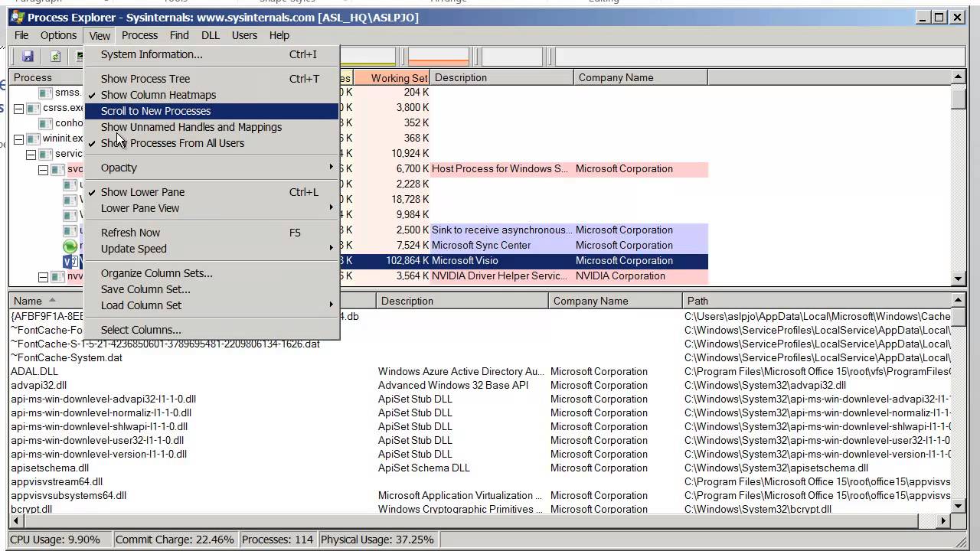
Task: Collapse the svchost tree node
Action: [44, 169]
